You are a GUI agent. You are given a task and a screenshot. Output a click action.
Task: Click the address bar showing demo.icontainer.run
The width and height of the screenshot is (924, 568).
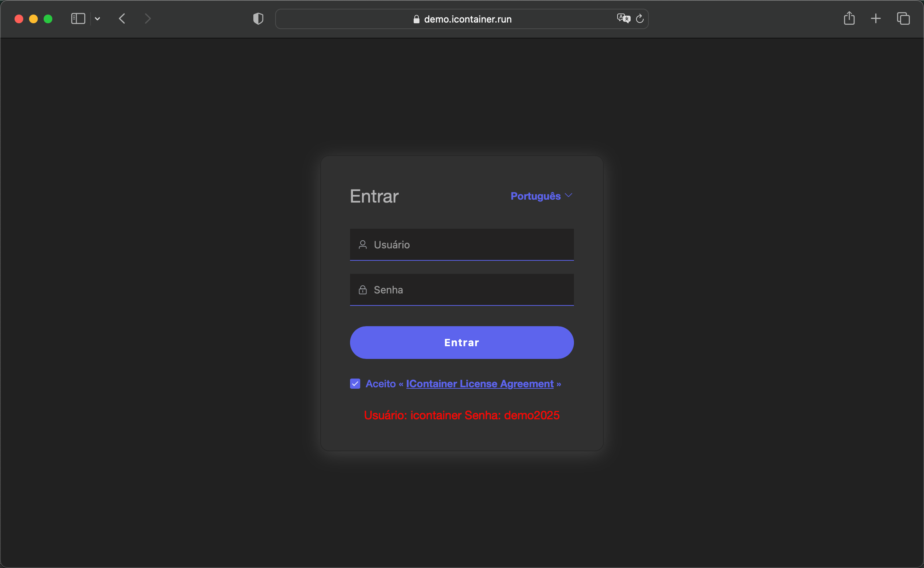click(462, 19)
